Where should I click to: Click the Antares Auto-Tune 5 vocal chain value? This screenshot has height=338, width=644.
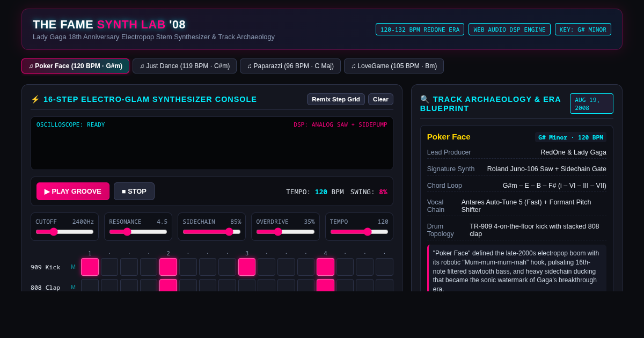tap(534, 206)
